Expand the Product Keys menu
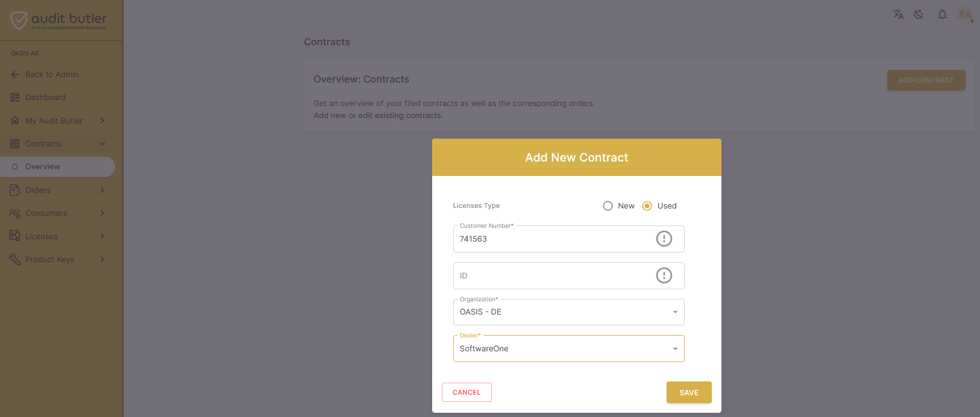Image resolution: width=980 pixels, height=417 pixels. click(x=58, y=260)
